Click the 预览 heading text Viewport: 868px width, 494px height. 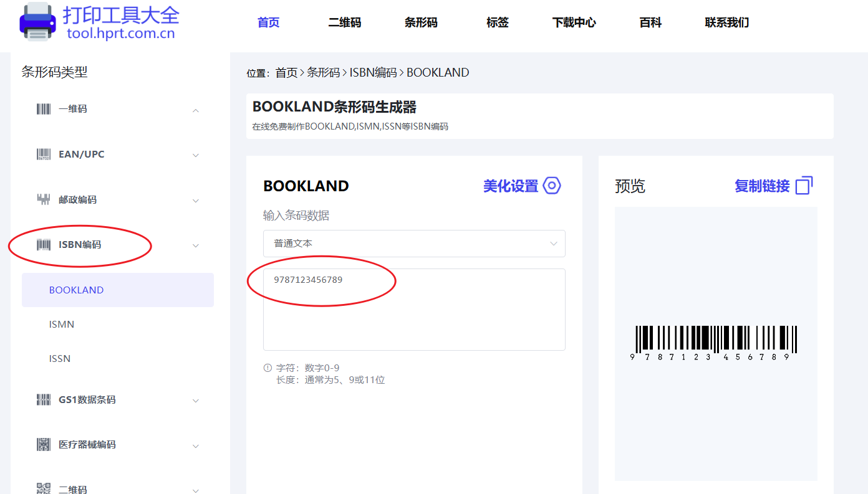[x=630, y=186]
